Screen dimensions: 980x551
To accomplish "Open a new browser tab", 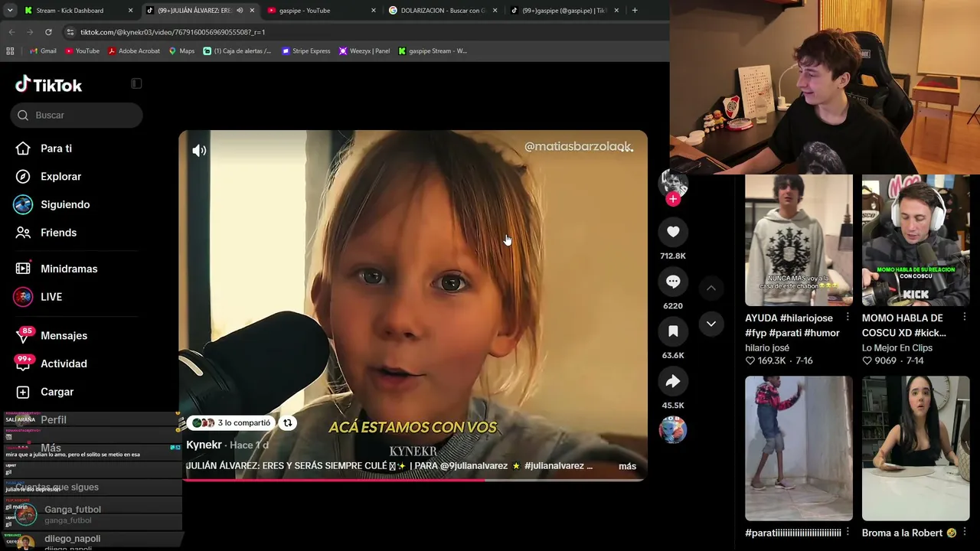I will (635, 11).
